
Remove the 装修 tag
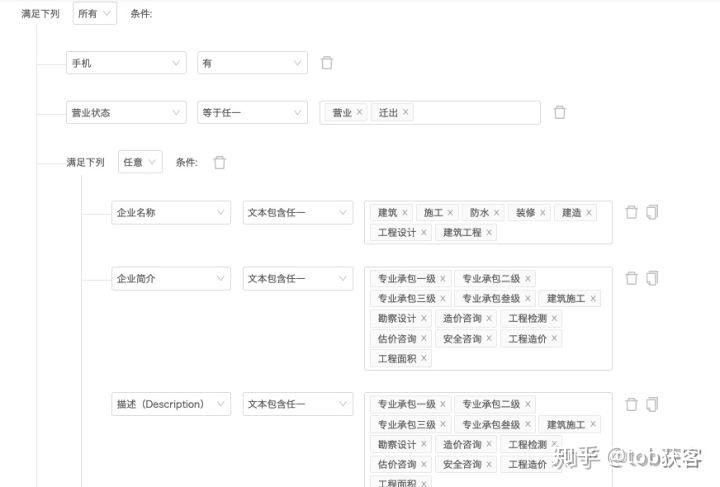click(x=542, y=213)
